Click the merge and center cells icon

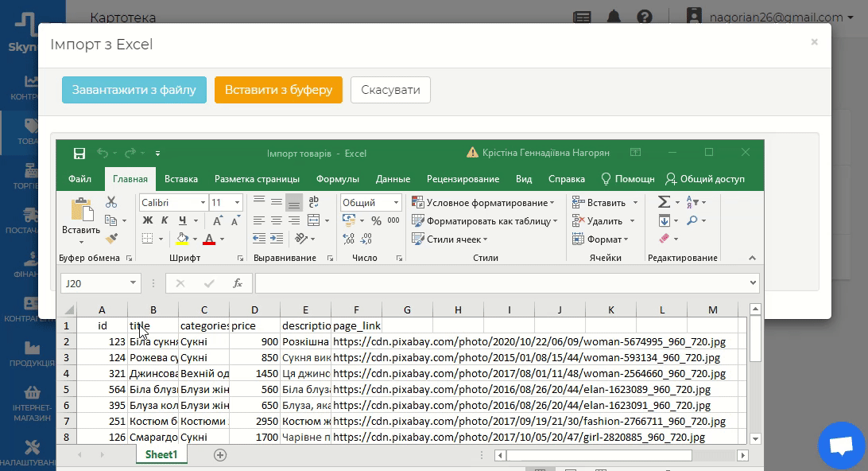(x=313, y=220)
